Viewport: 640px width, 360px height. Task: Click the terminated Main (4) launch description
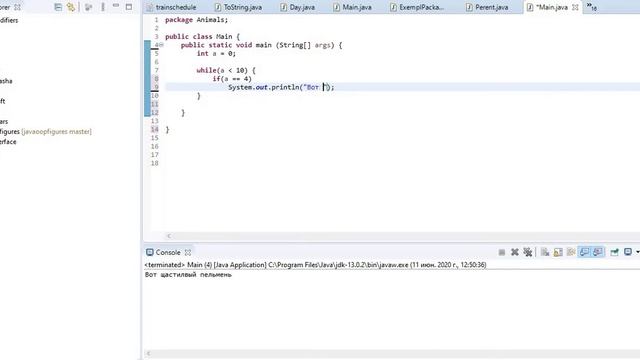click(x=315, y=264)
